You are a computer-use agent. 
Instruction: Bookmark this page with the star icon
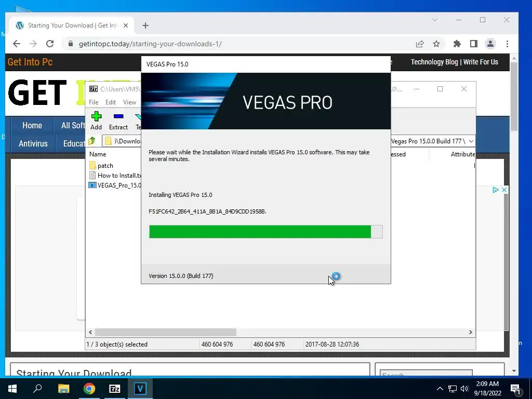pyautogui.click(x=436, y=44)
